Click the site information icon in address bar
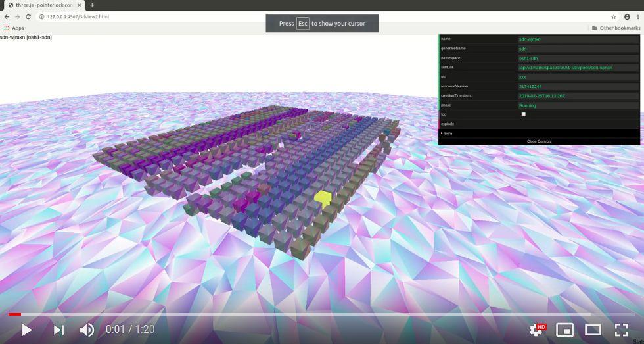 click(x=41, y=17)
